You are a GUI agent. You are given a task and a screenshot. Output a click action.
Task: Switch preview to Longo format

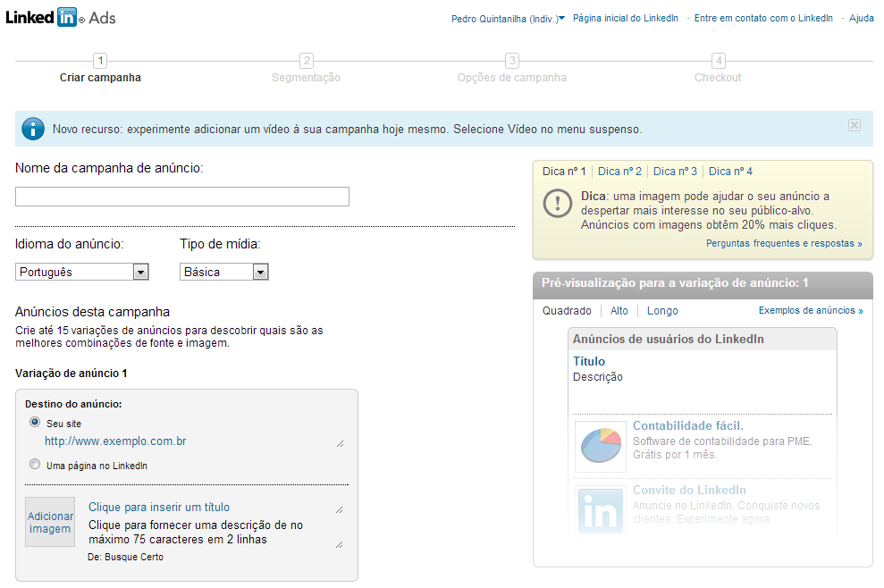tap(662, 311)
